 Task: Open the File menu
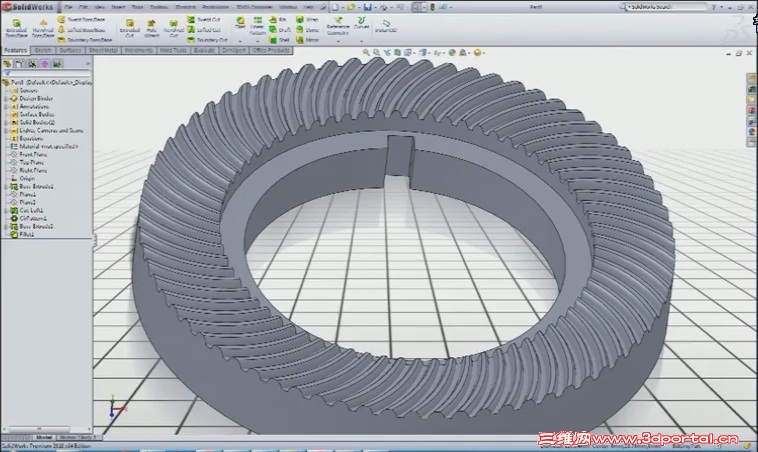click(x=68, y=7)
